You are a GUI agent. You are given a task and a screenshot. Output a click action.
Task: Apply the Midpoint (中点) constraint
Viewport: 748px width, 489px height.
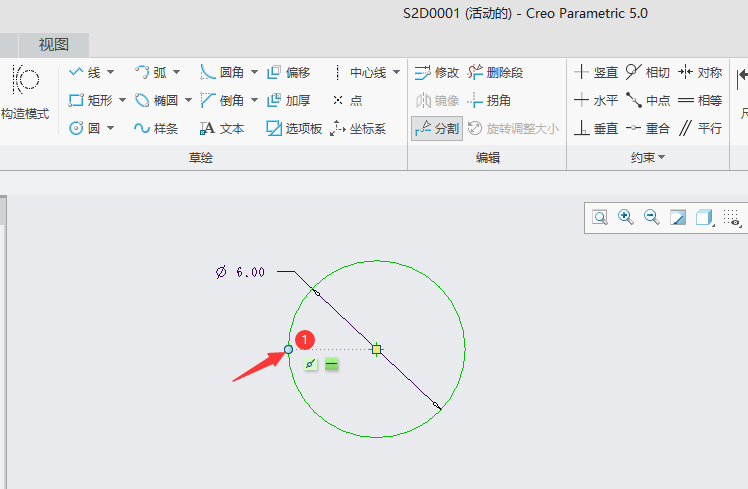tap(648, 100)
